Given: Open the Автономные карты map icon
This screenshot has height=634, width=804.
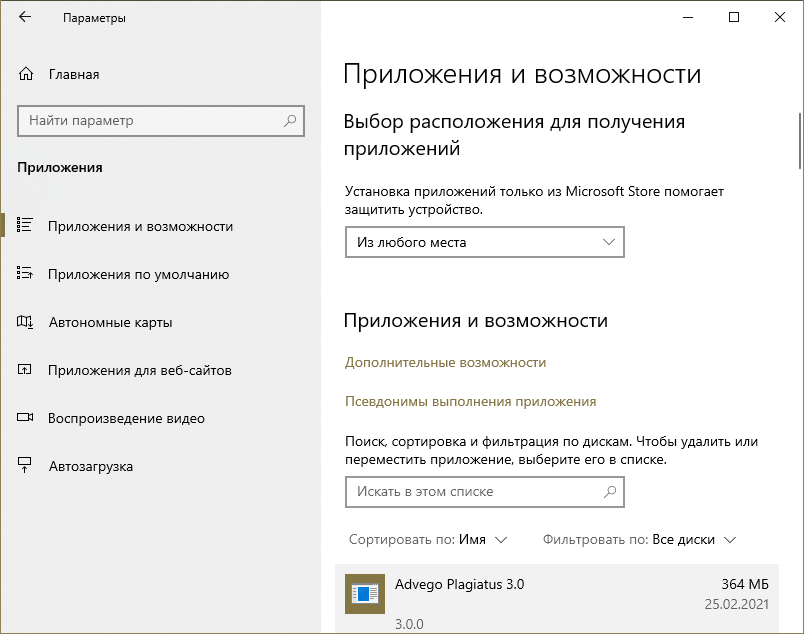Looking at the screenshot, I should (x=26, y=322).
